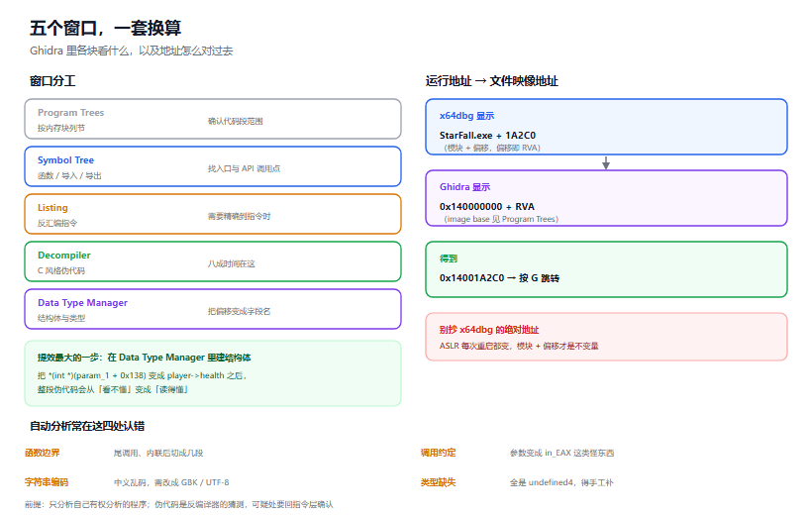Click the text "C 风格伪代码"
This screenshot has height=515, width=812.
[x=61, y=271]
